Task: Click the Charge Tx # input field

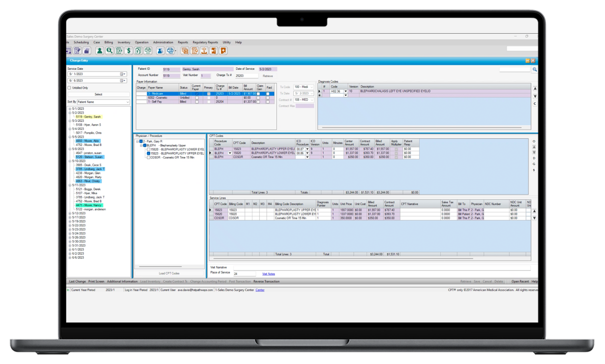Action: (247, 76)
